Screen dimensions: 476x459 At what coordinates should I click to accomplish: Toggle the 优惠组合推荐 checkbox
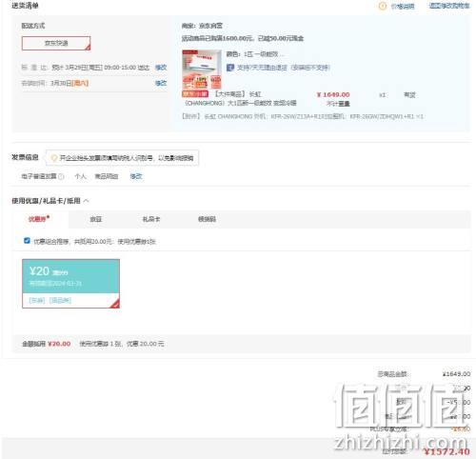click(x=27, y=241)
